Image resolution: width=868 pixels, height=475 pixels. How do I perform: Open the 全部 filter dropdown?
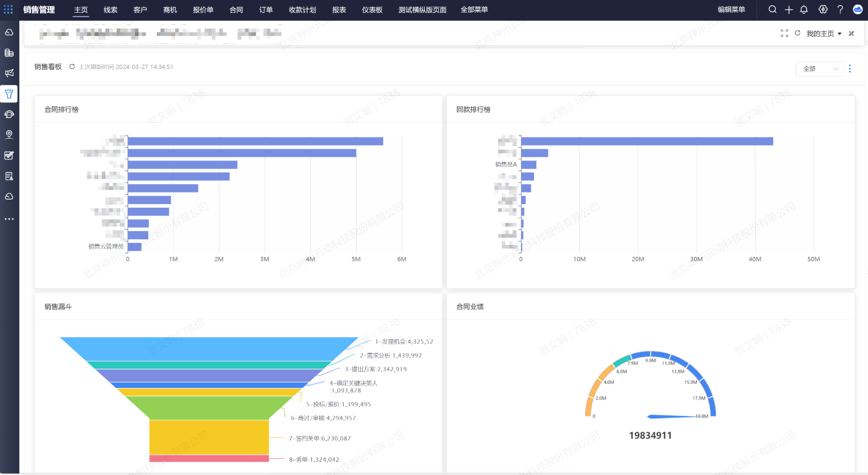tap(820, 69)
